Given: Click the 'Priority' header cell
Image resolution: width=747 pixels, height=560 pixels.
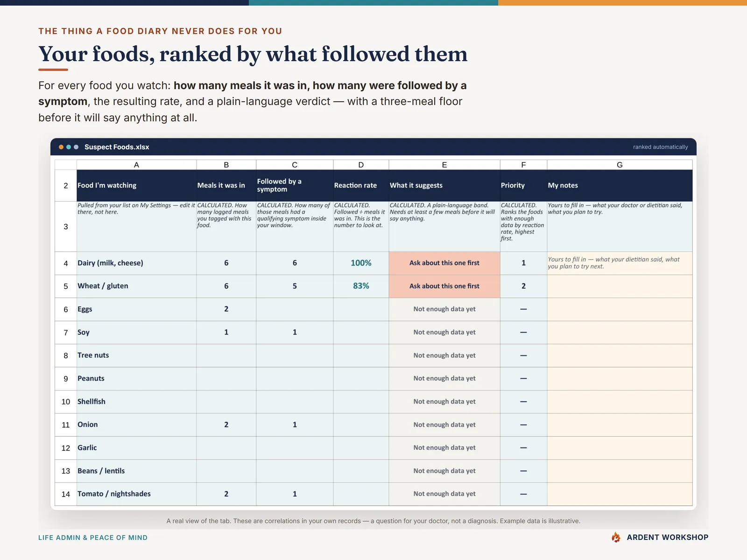Looking at the screenshot, I should 523,185.
